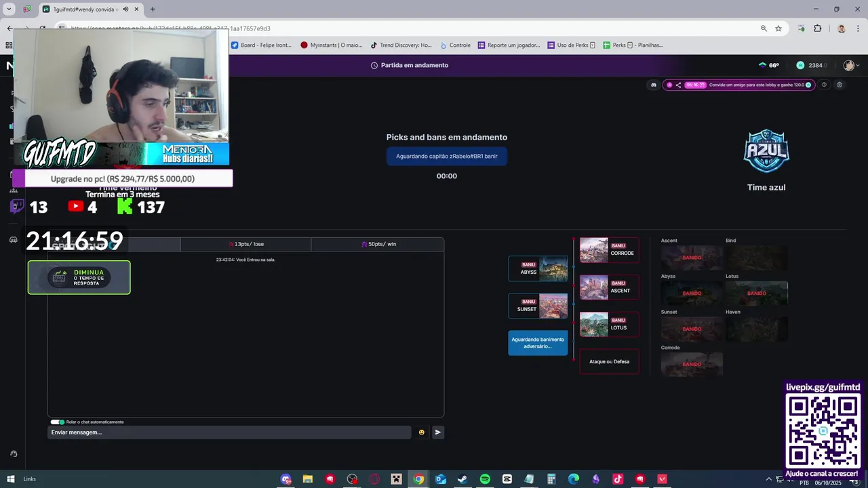Send the chat message arrow button
Screen dimensions: 868x488
coord(438,432)
